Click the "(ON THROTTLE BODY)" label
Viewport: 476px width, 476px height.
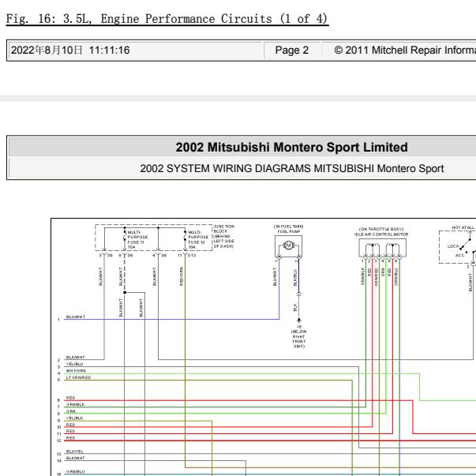[381, 229]
